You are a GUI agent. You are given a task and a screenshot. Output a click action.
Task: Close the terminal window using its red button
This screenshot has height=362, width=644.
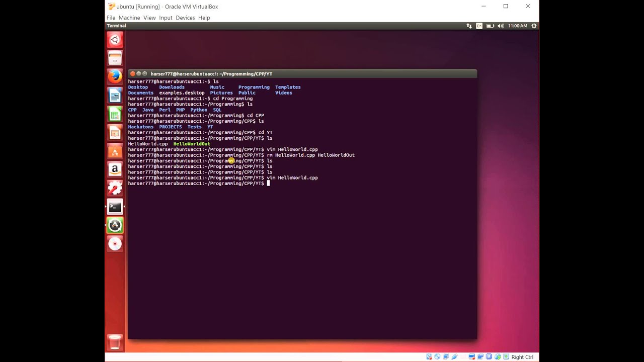[132, 74]
